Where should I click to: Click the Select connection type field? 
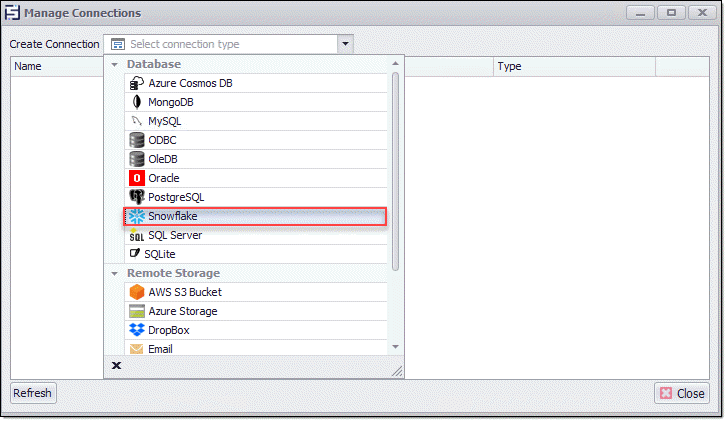pos(230,44)
